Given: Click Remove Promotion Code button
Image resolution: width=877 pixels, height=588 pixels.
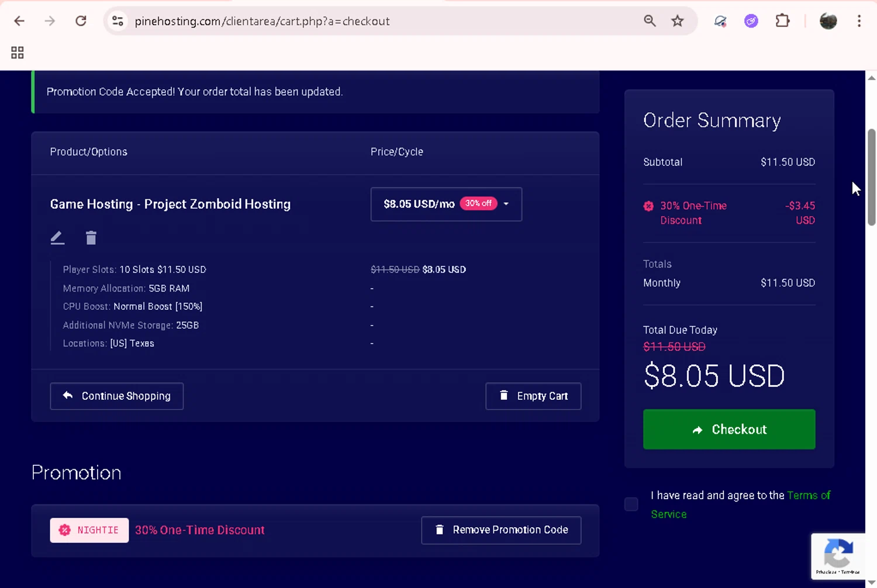Looking at the screenshot, I should click(501, 530).
